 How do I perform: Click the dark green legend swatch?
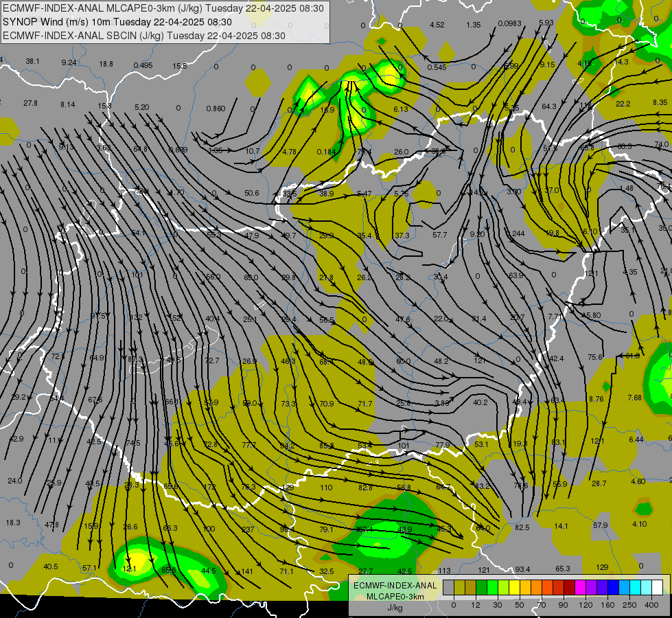482,587
